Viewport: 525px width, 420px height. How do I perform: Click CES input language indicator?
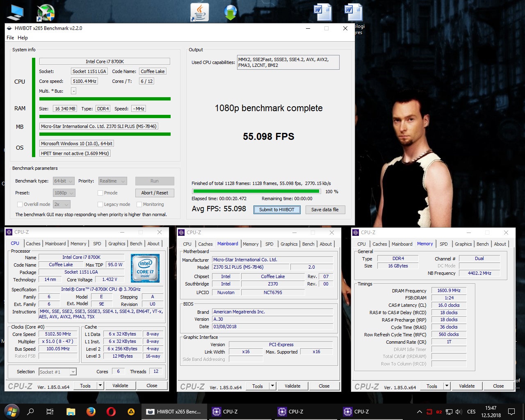(471, 411)
